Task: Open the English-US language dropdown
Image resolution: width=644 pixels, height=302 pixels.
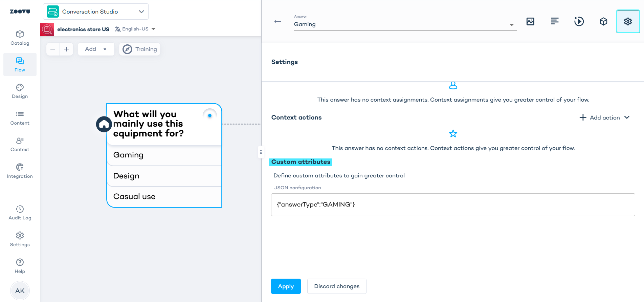Action: (135, 29)
